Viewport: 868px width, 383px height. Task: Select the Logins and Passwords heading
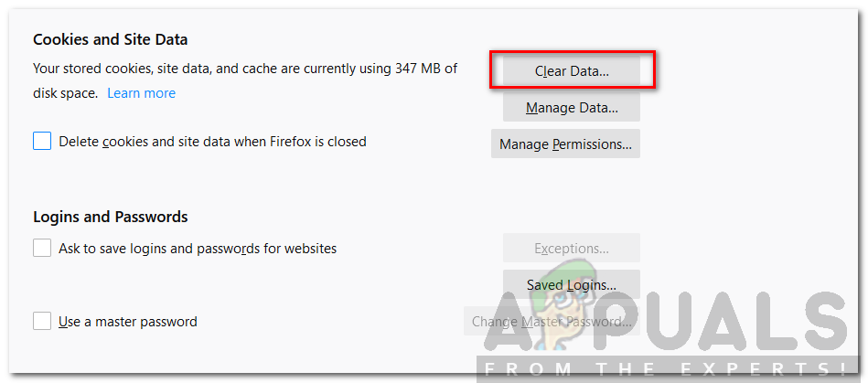pos(111,217)
